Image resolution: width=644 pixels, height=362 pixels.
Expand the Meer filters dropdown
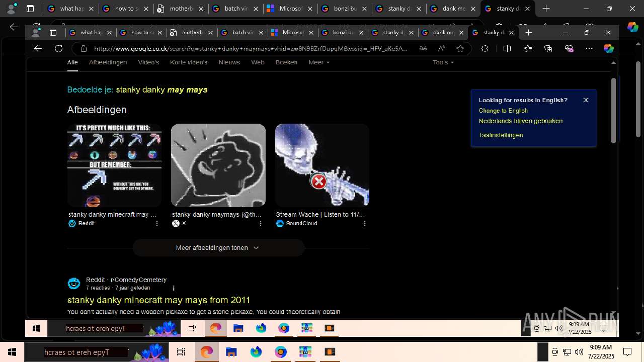tap(319, 62)
